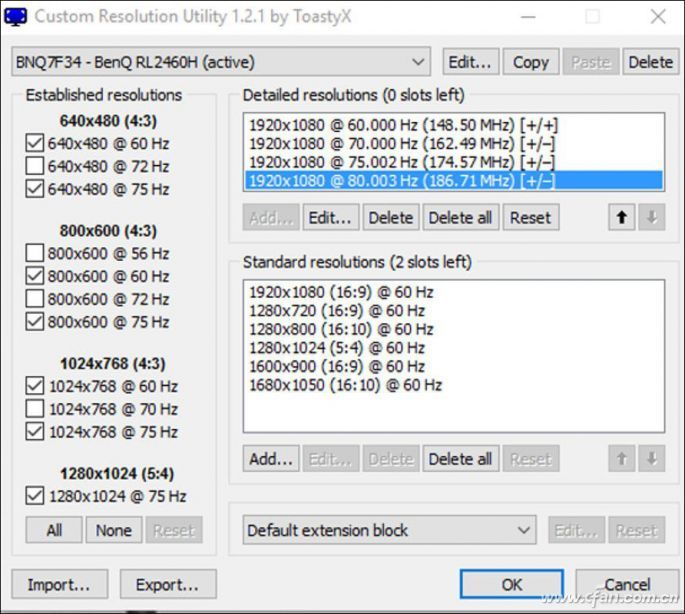Click Add... under Detailed resolutions
The image size is (685, 614).
(x=271, y=217)
